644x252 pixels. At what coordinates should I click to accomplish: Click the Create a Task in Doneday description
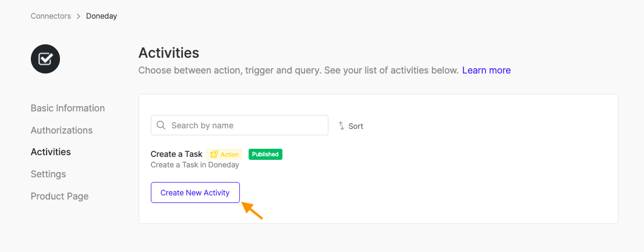click(x=195, y=165)
